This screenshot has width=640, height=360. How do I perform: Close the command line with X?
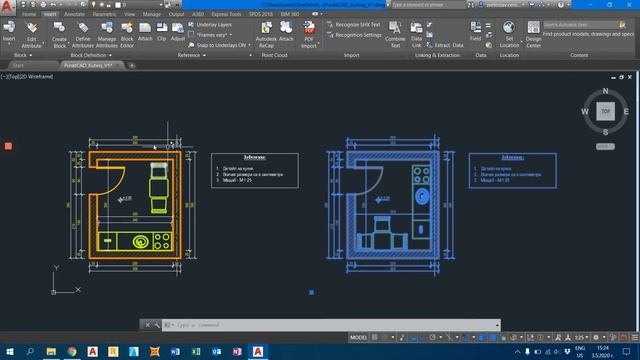(147, 325)
